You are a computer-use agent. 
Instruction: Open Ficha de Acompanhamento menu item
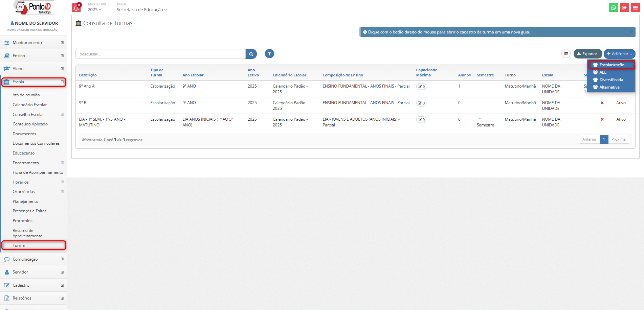tap(38, 172)
